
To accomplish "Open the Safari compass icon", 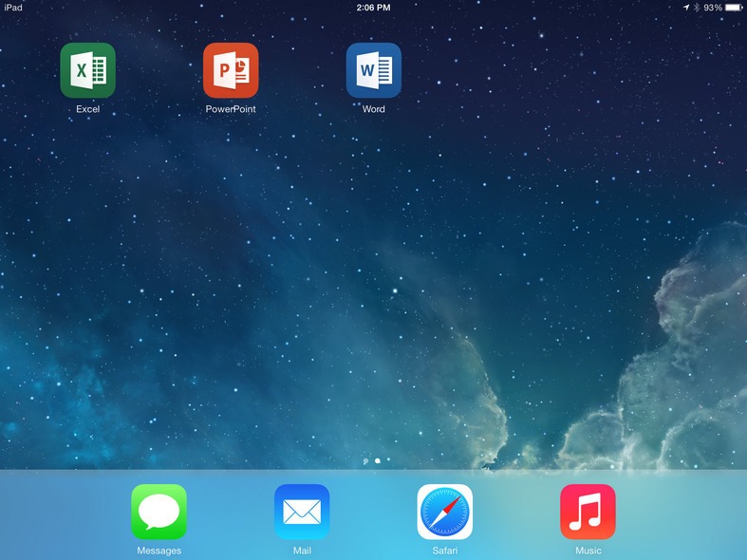I will click(444, 512).
